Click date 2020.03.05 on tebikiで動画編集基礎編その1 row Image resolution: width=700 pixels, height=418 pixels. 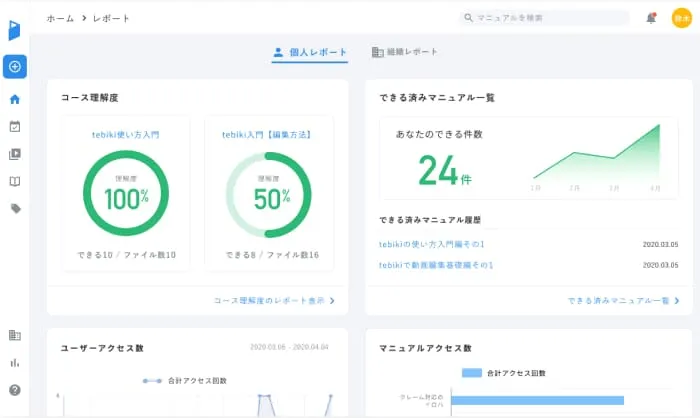[660, 265]
